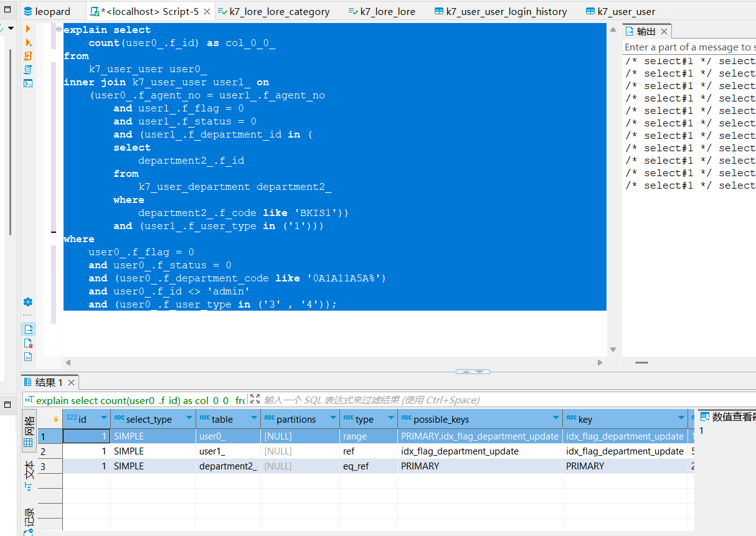
Task: Switch to the k7_user_user_login_history tab
Action: coord(500,11)
